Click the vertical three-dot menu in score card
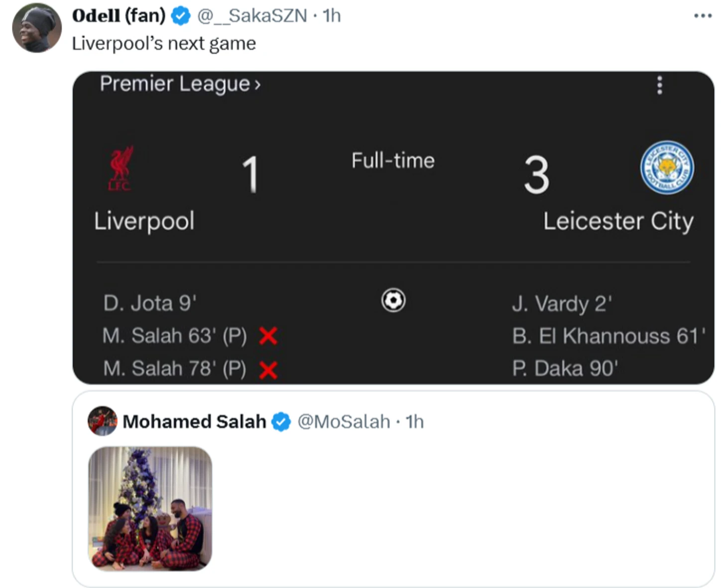 [x=659, y=86]
